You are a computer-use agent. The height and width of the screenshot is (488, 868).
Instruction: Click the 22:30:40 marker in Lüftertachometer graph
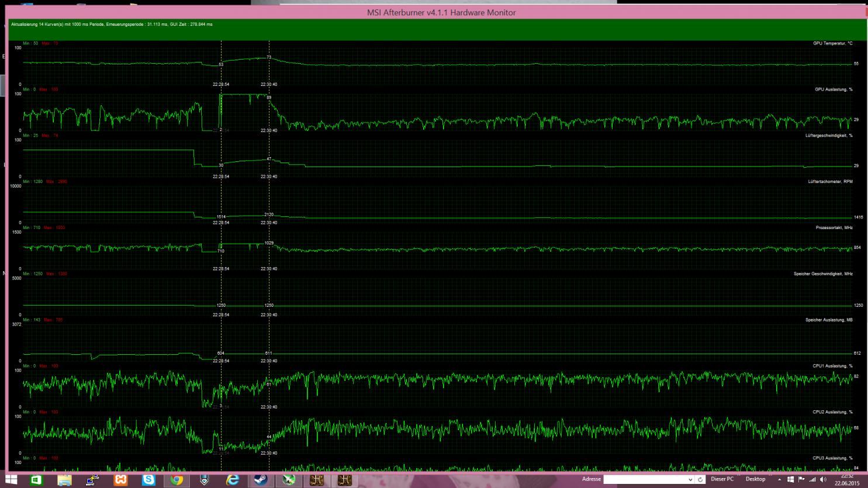269,223
